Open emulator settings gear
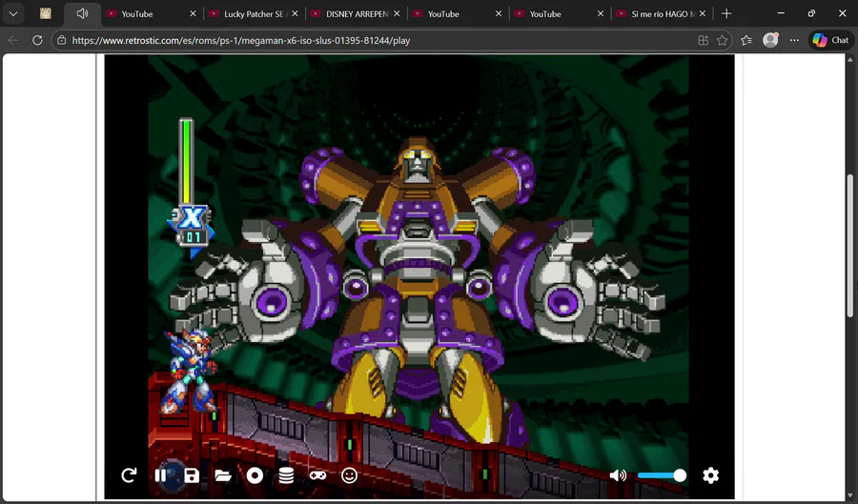Screen dimensions: 858x504 click(710, 475)
